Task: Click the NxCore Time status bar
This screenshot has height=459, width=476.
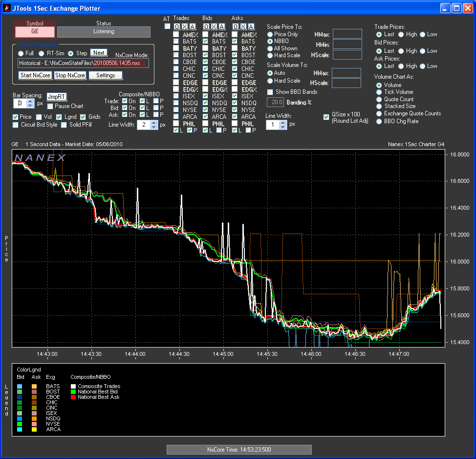Action: pyautogui.click(x=239, y=450)
